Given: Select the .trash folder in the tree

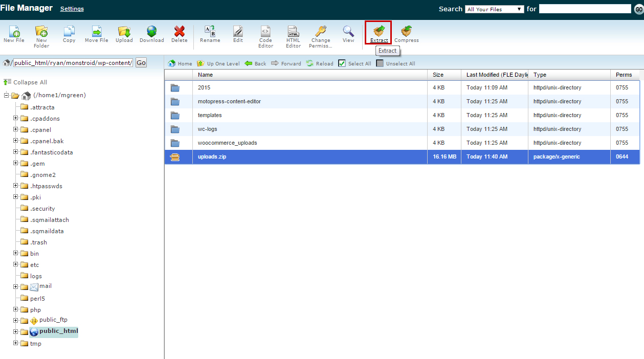Looking at the screenshot, I should pos(38,242).
